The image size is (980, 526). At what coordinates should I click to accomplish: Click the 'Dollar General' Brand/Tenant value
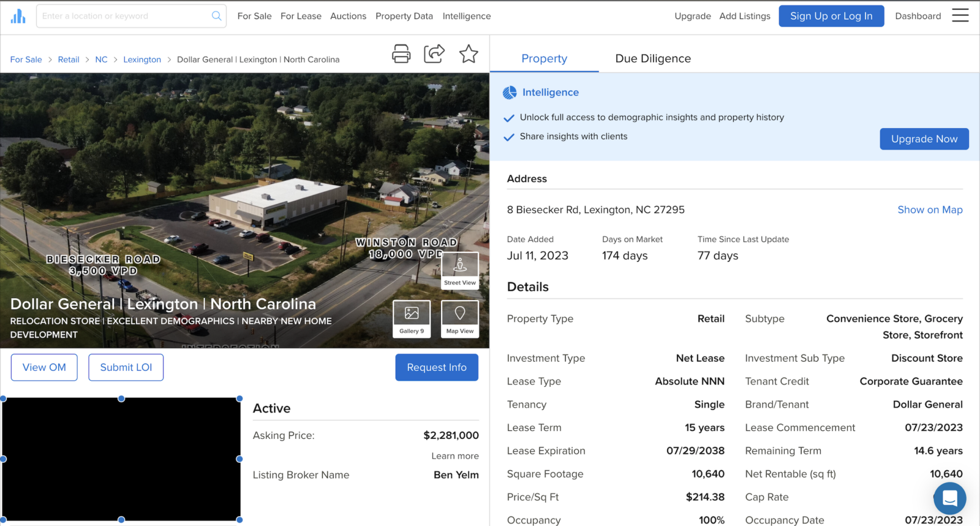click(928, 405)
